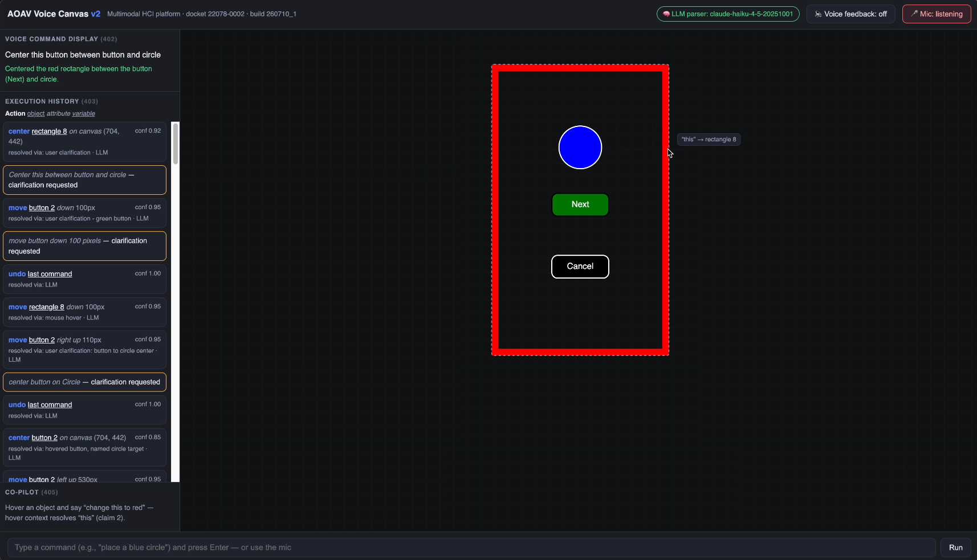Select "Center this between button and circle" clarification card
977x560 pixels.
pos(84,180)
